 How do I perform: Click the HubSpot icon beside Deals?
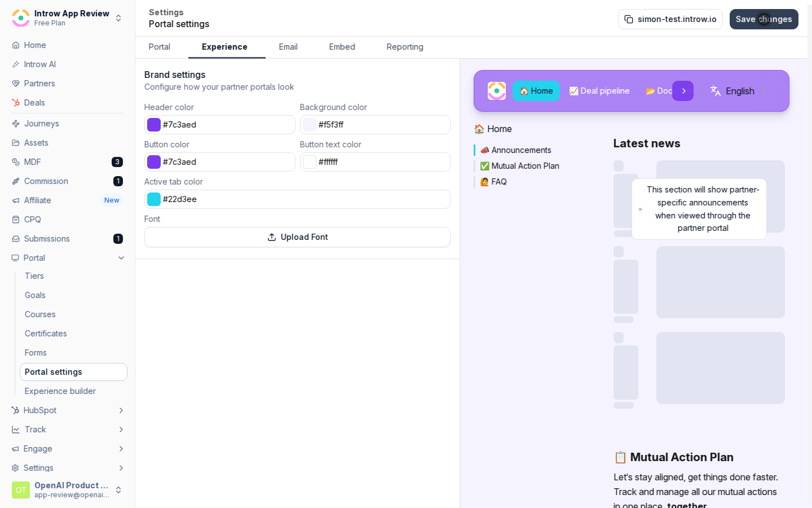(16, 103)
